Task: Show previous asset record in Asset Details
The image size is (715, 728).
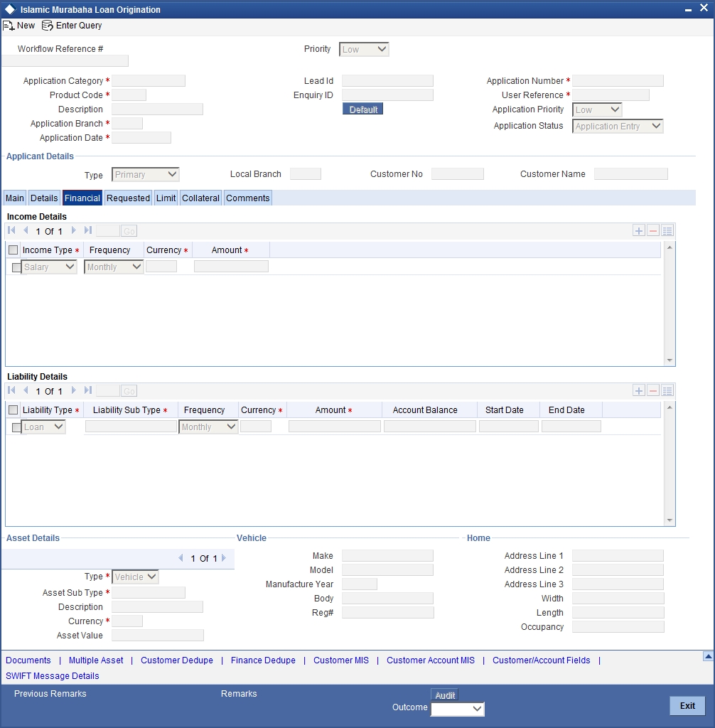Action: tap(181, 558)
